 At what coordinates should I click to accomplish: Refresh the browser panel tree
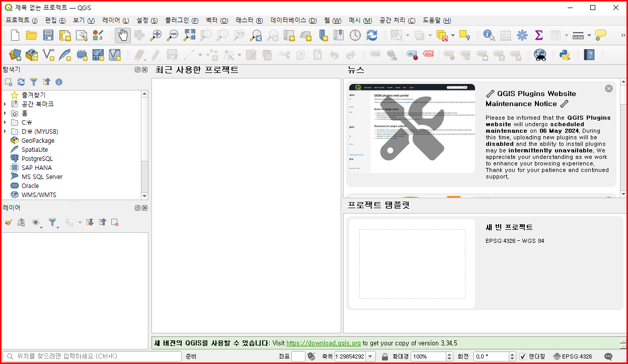click(x=21, y=82)
